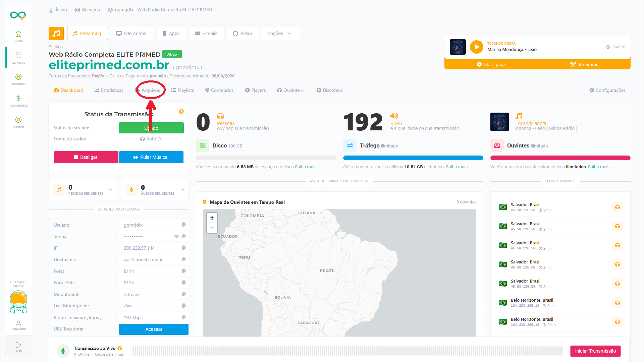Open Pedidos Pendentes arrow
Screen dimensions: 644x362
[110, 190]
